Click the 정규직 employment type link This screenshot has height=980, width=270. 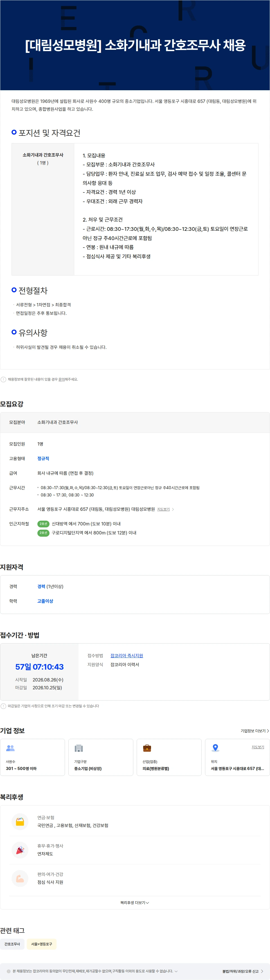coord(43,459)
